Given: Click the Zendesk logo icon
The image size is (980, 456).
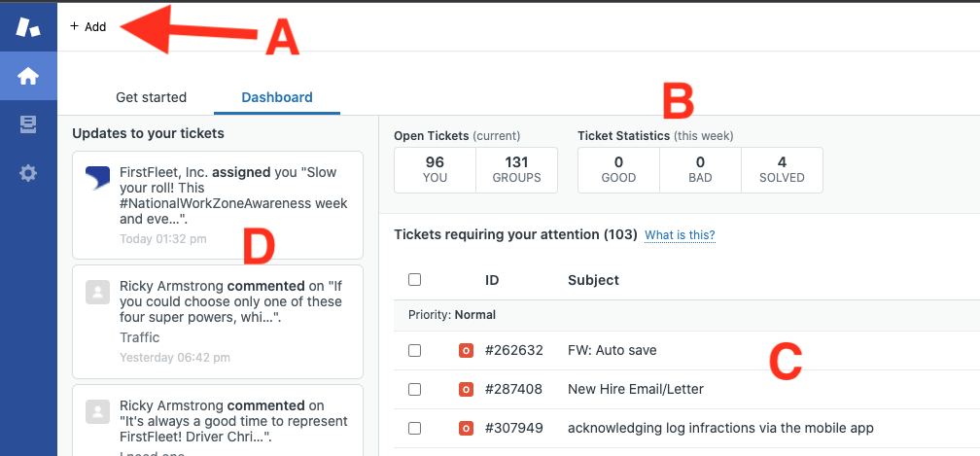Looking at the screenshot, I should click(x=28, y=27).
